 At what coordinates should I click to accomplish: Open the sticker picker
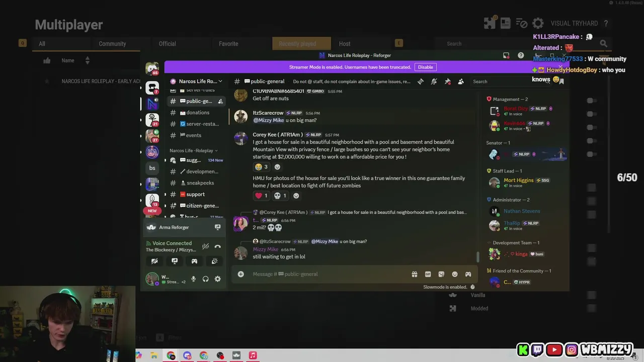tap(441, 274)
